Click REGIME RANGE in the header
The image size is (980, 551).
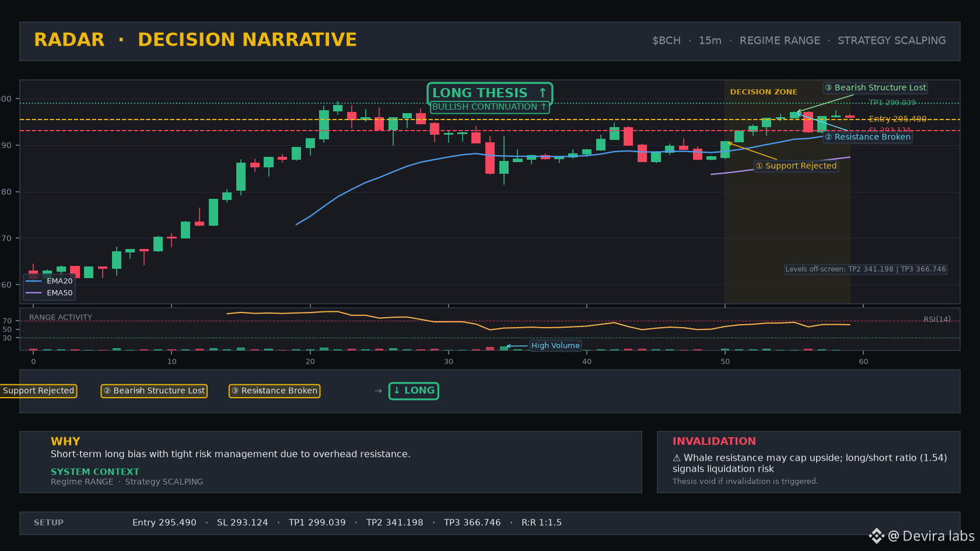click(x=780, y=41)
